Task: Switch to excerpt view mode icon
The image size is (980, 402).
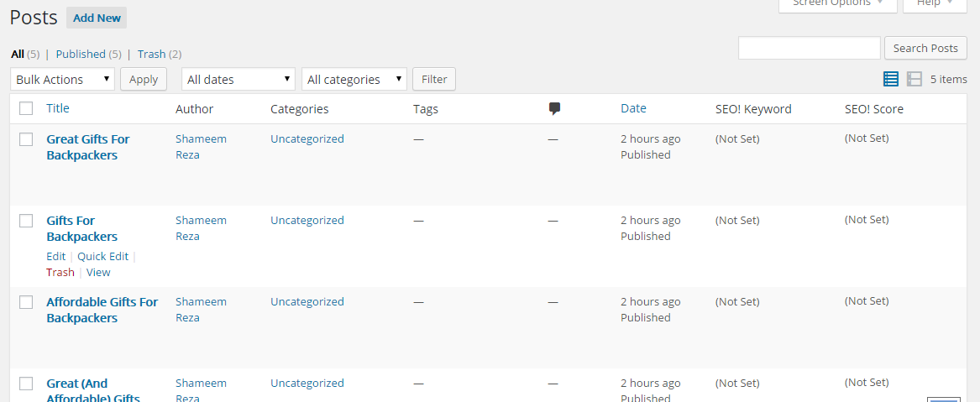Action: 914,79
